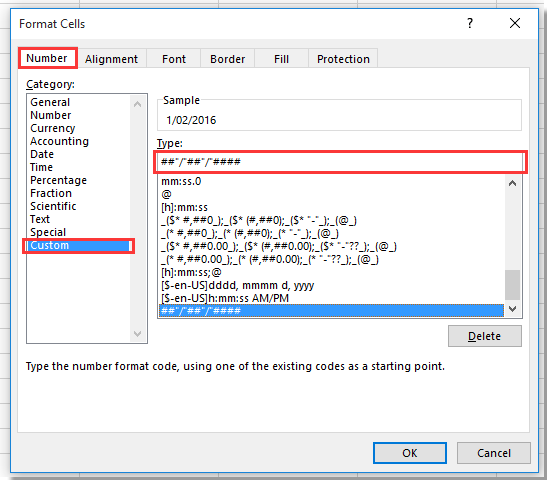Open the Protection tab
This screenshot has height=480, width=547.
(343, 59)
